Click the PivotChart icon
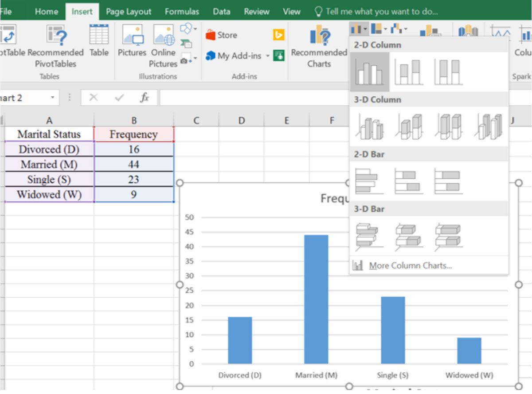The width and height of the screenshot is (532, 394). tap(430, 31)
